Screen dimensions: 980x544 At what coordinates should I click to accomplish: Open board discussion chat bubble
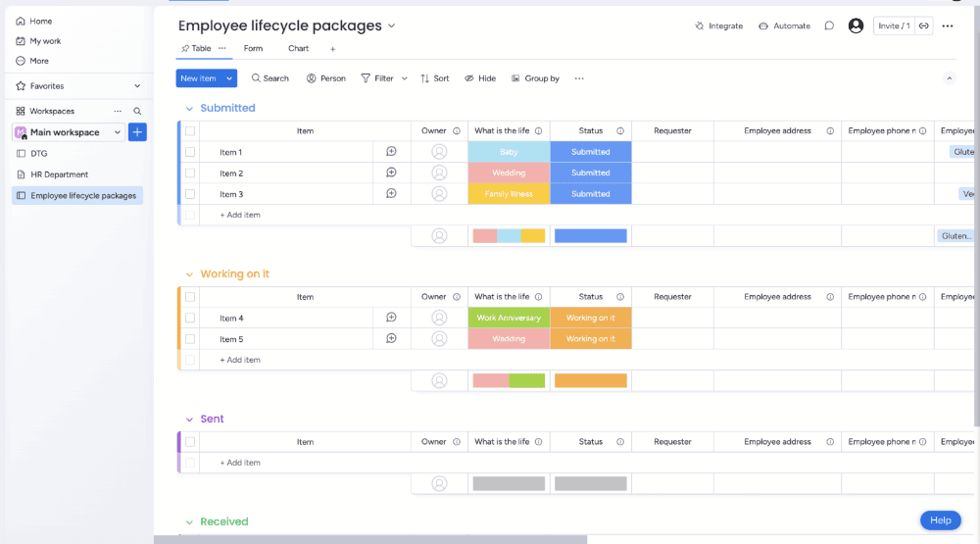(829, 25)
